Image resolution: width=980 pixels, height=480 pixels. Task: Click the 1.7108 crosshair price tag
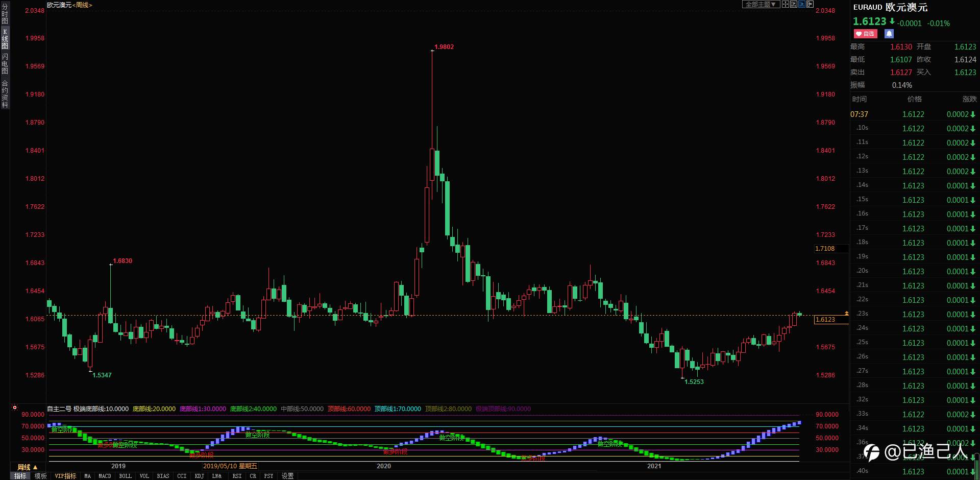point(831,249)
